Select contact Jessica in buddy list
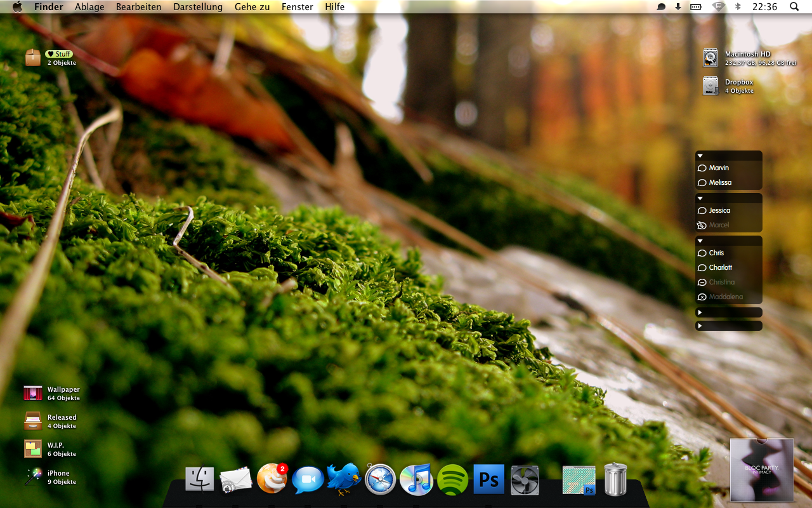 (x=728, y=211)
